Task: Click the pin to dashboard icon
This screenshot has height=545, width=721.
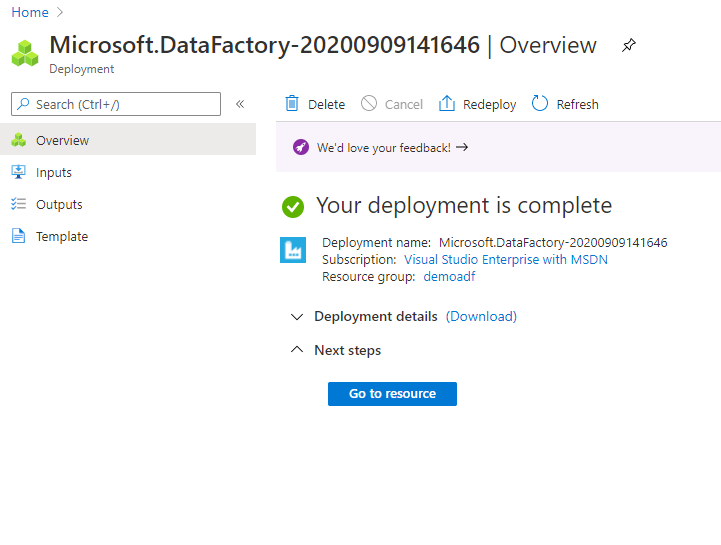Action: (628, 46)
